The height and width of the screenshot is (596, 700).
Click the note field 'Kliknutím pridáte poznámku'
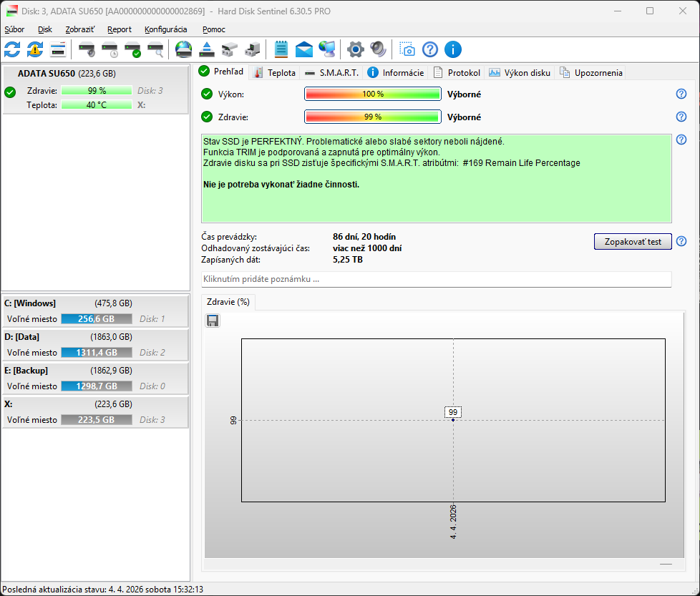coord(436,279)
